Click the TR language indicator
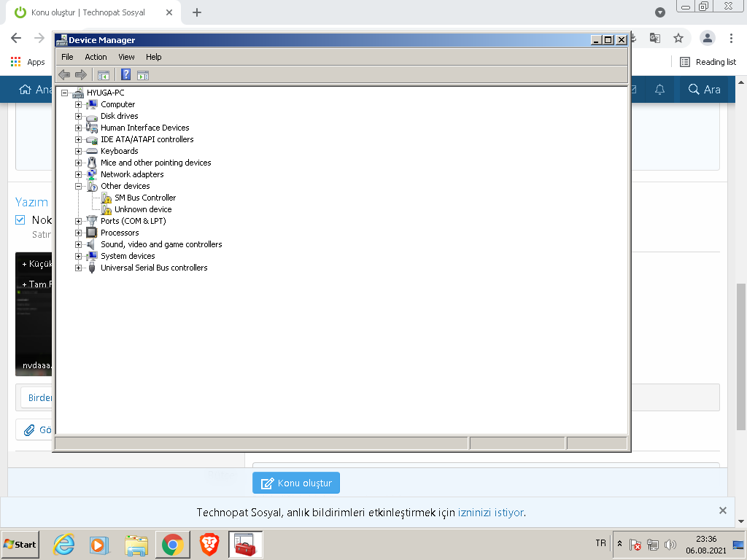This screenshot has width=747, height=560. tap(601, 543)
